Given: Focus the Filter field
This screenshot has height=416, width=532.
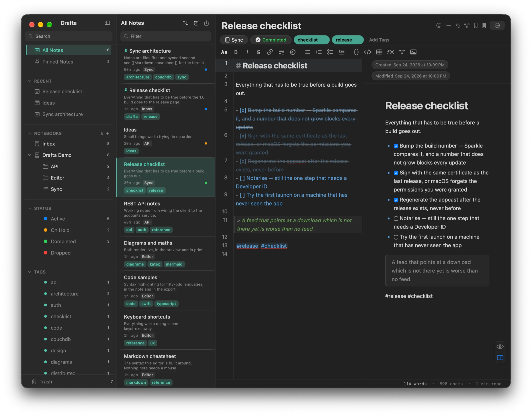Looking at the screenshot, I should click(165, 36).
